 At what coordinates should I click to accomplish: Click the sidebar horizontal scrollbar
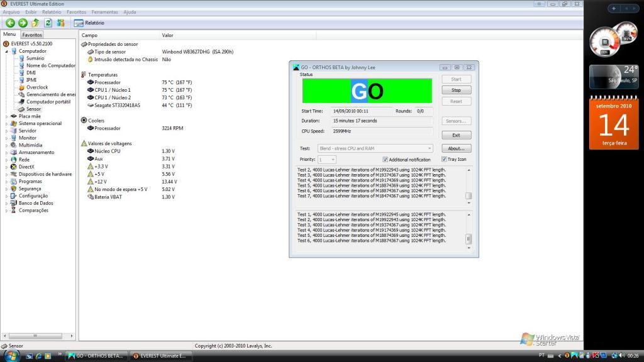(38, 336)
